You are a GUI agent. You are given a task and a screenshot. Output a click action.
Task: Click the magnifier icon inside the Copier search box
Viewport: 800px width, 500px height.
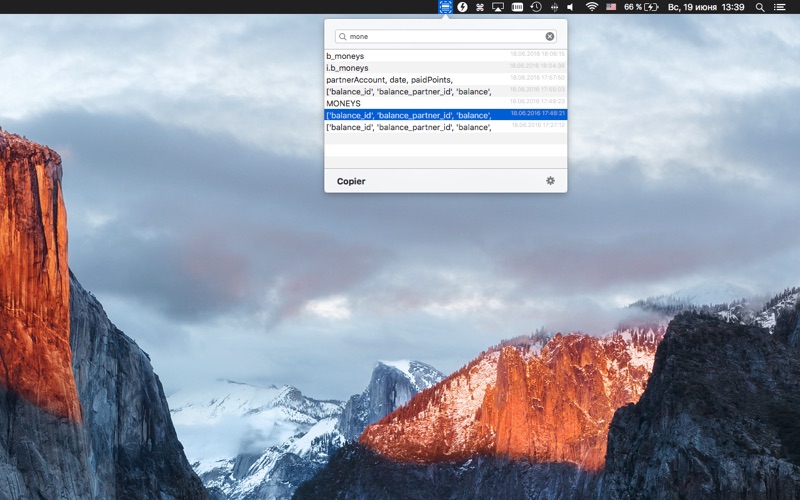point(342,36)
